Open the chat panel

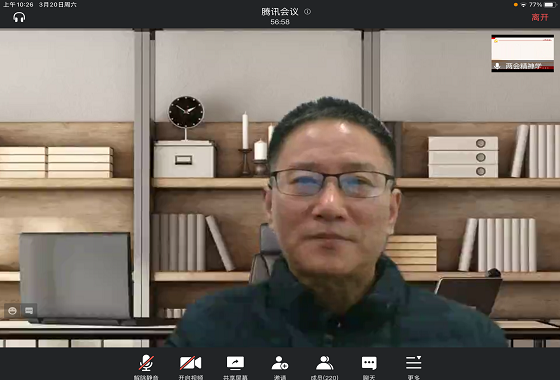(x=369, y=366)
